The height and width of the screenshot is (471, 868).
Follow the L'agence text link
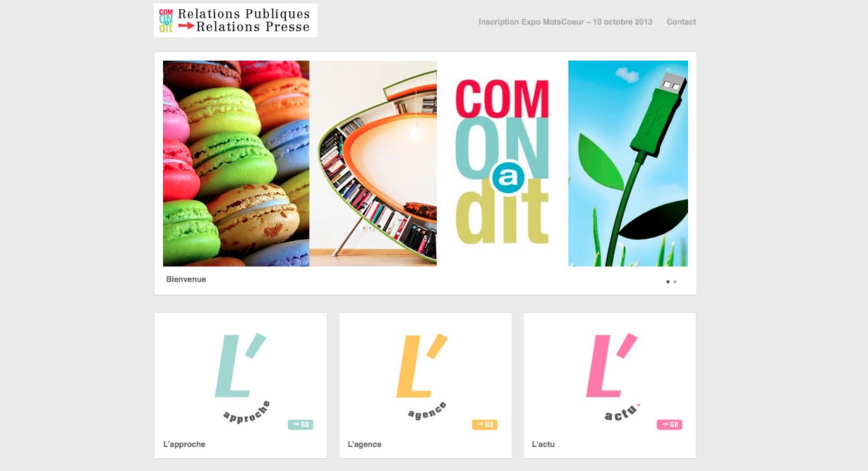tap(364, 444)
